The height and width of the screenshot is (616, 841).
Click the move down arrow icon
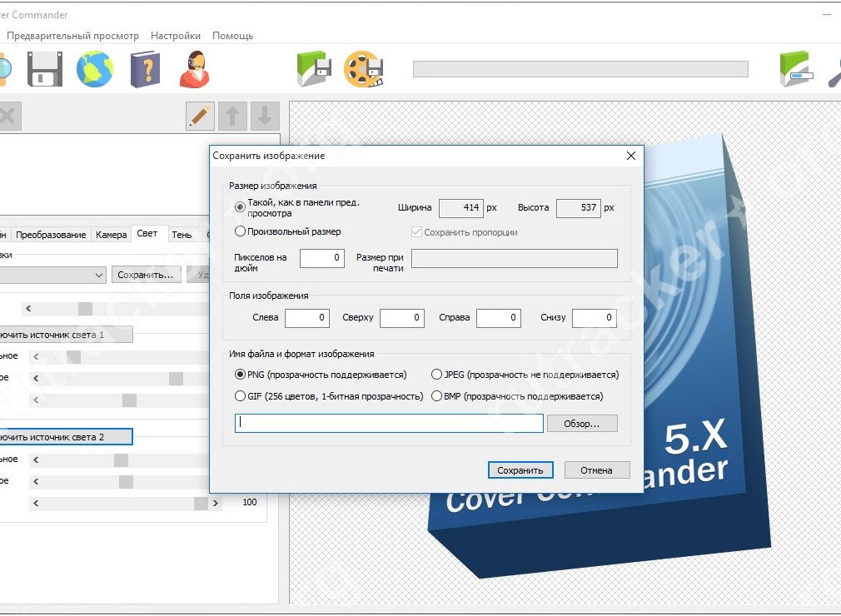coord(265,116)
